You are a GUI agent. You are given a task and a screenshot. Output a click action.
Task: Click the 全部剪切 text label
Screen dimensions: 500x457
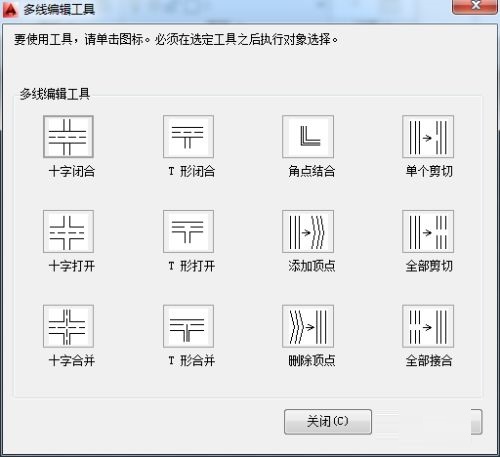click(429, 266)
